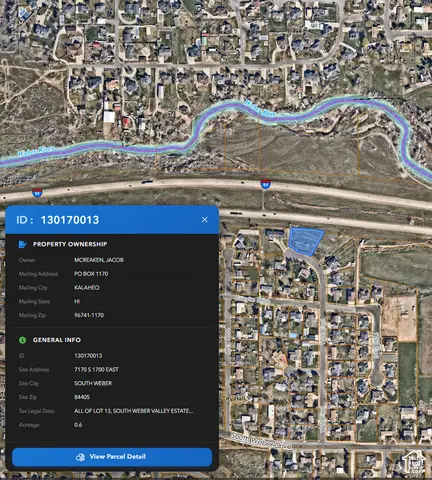The width and height of the screenshot is (432, 480).
Task: Expand the truncated Tax Legal Desc text
Action: (x=133, y=411)
